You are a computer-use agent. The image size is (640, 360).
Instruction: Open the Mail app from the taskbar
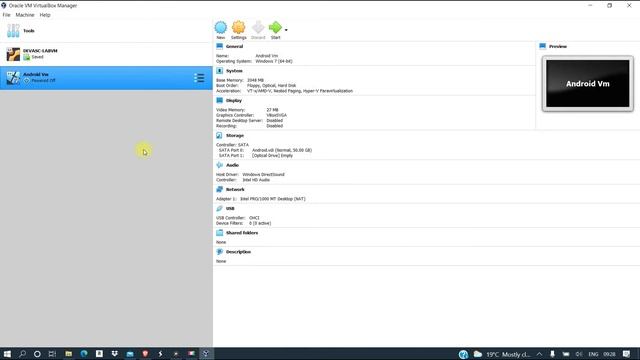coord(130,354)
